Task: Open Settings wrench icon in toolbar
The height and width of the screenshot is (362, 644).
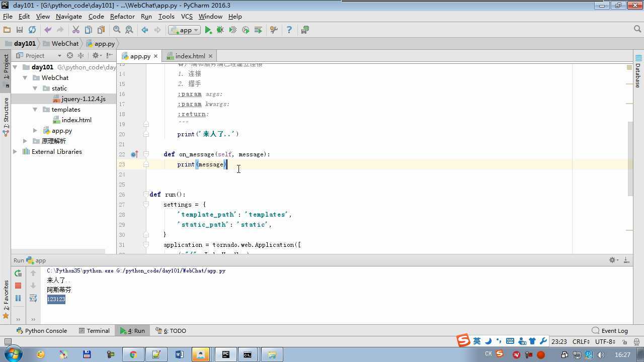Action: tap(274, 30)
